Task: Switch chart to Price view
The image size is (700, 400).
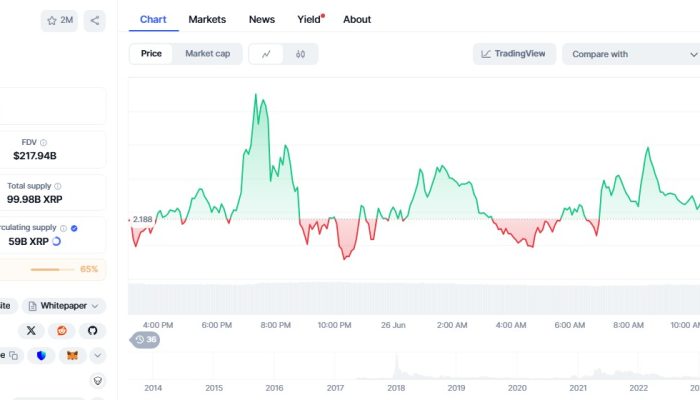Action: pos(151,54)
